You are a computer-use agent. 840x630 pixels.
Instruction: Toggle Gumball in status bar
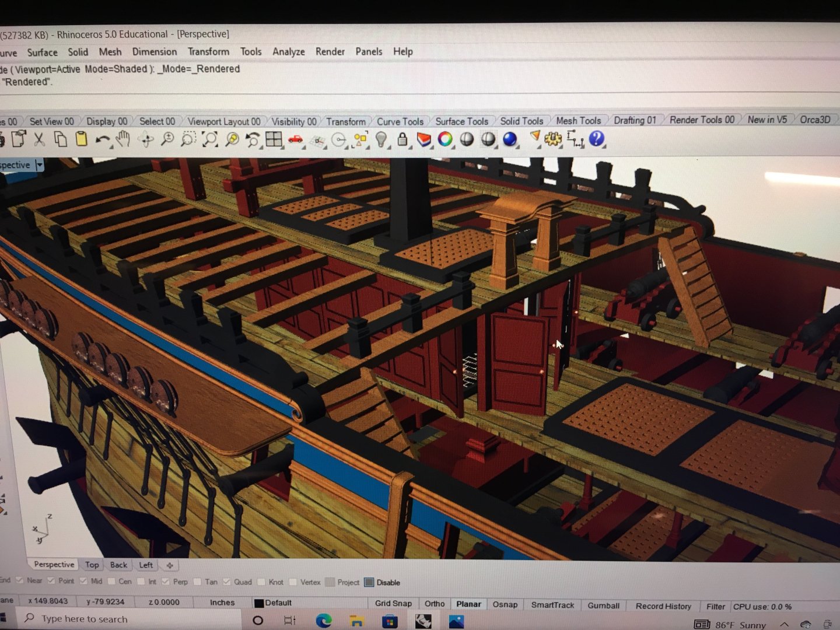603,605
